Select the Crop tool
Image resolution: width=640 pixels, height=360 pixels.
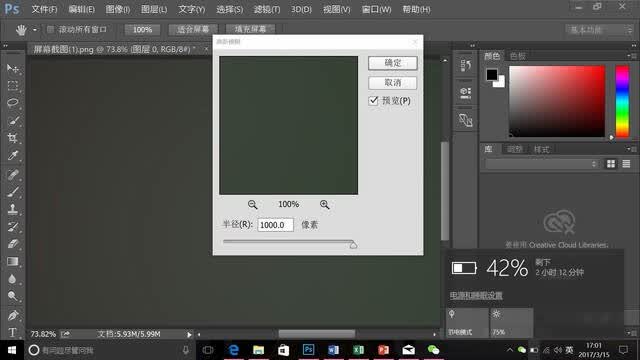pyautogui.click(x=13, y=138)
